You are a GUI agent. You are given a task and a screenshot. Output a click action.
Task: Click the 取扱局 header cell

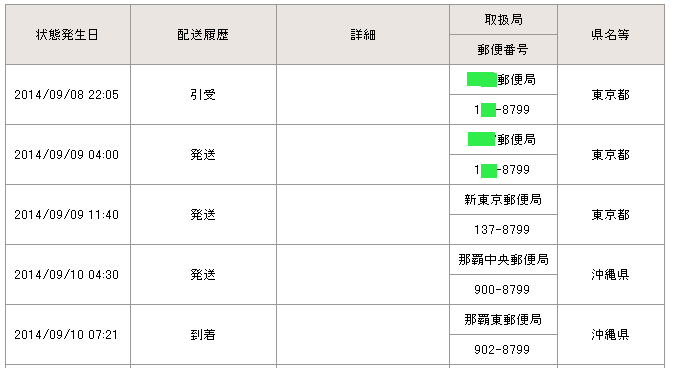click(503, 20)
